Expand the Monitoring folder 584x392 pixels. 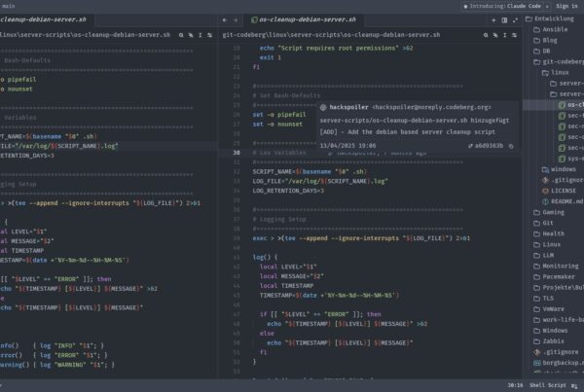point(561,267)
